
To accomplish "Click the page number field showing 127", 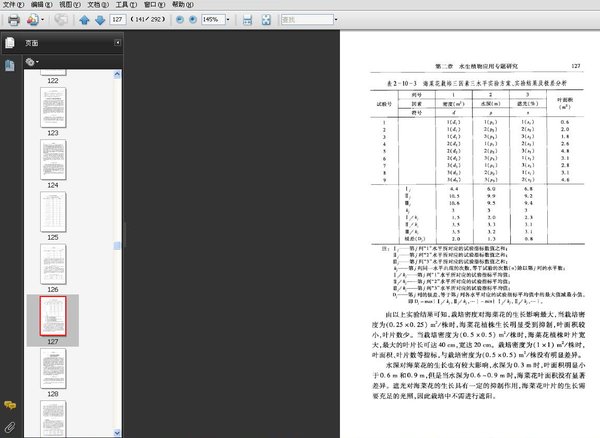I will pyautogui.click(x=117, y=19).
